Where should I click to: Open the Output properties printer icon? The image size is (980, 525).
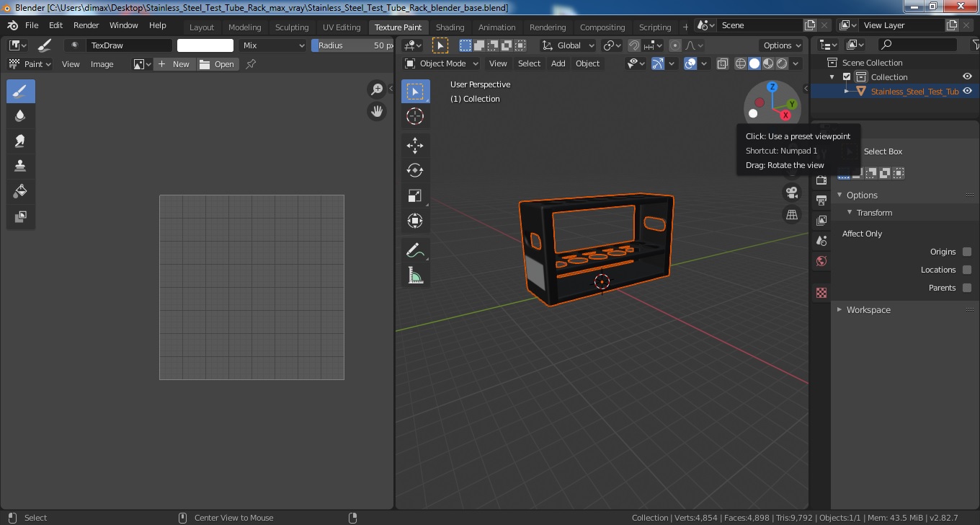[821, 200]
